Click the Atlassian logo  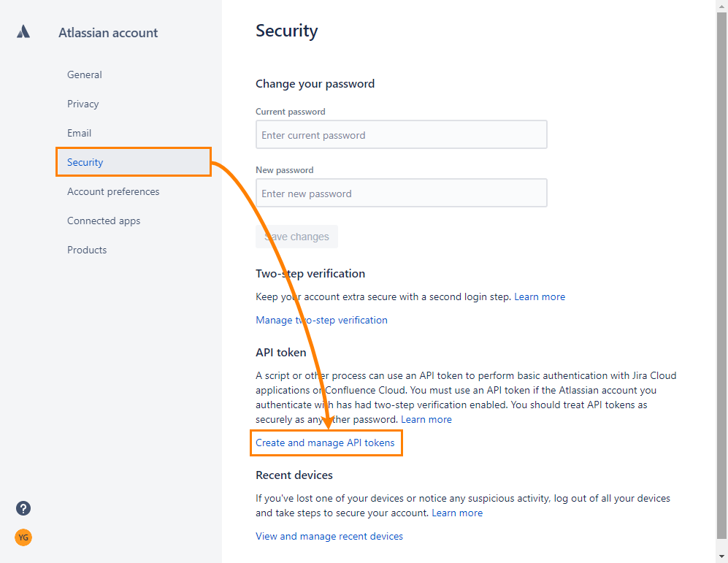pos(23,31)
